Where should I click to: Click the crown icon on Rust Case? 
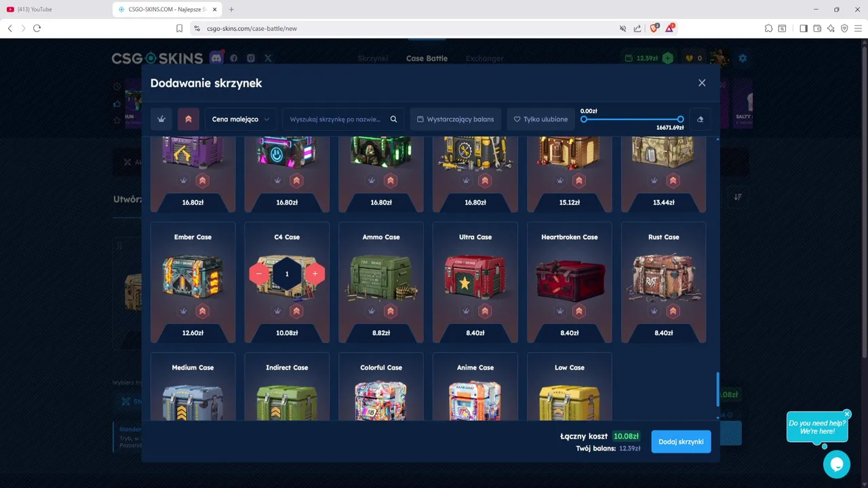tap(654, 311)
